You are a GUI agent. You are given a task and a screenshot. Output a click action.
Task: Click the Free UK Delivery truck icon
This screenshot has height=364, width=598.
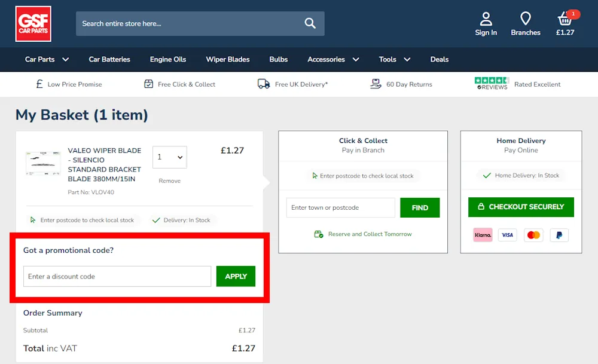[264, 84]
